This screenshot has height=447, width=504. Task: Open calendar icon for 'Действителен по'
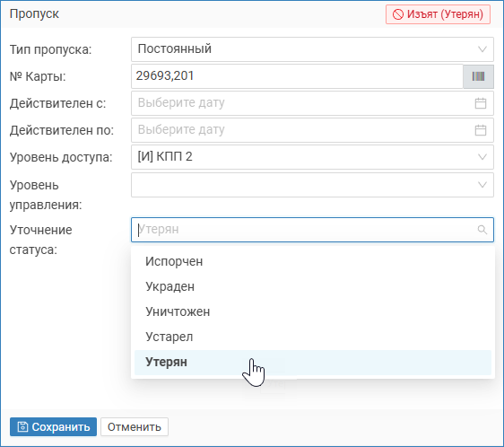[481, 130]
